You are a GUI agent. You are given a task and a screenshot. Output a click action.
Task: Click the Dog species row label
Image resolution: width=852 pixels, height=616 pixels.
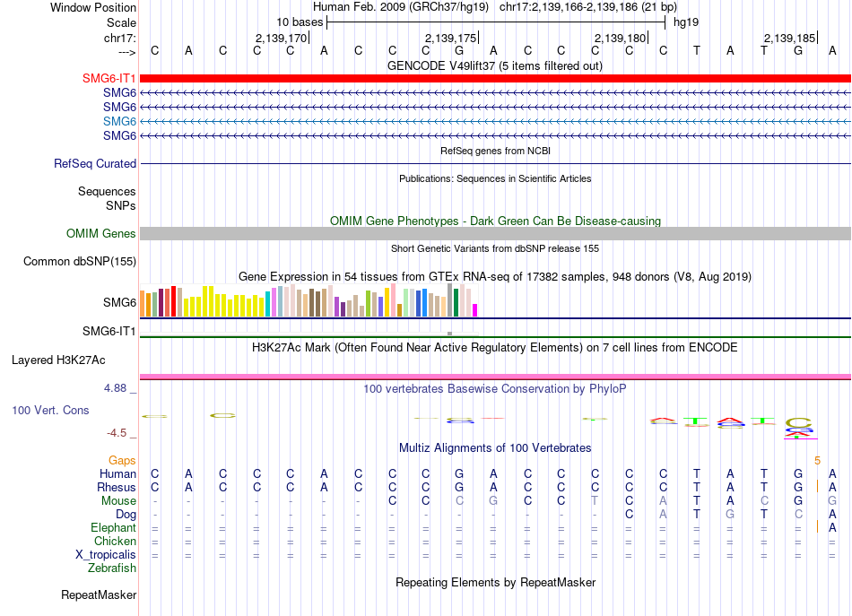click(x=126, y=514)
